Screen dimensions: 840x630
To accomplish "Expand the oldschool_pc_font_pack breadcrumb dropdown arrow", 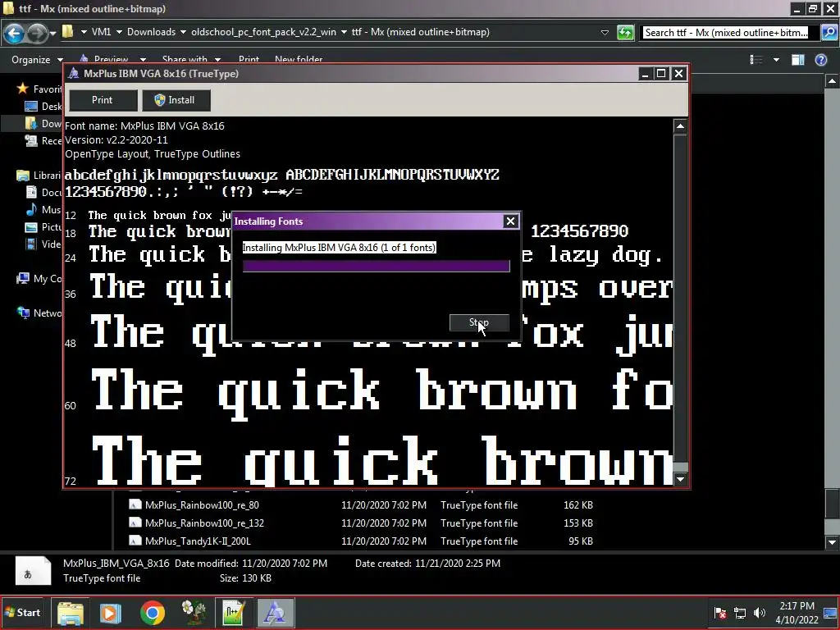I will [344, 32].
